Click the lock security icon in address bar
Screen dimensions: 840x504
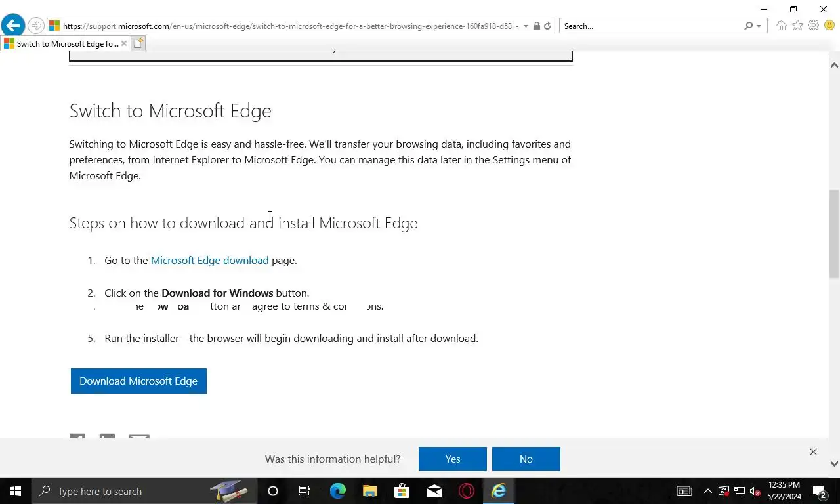537,26
